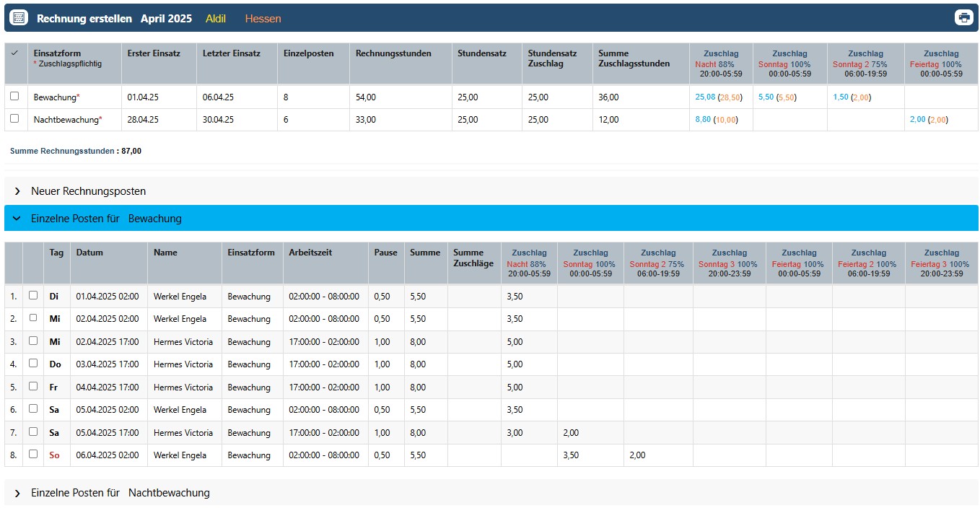
Task: Click the Datum column header
Action: click(x=89, y=253)
